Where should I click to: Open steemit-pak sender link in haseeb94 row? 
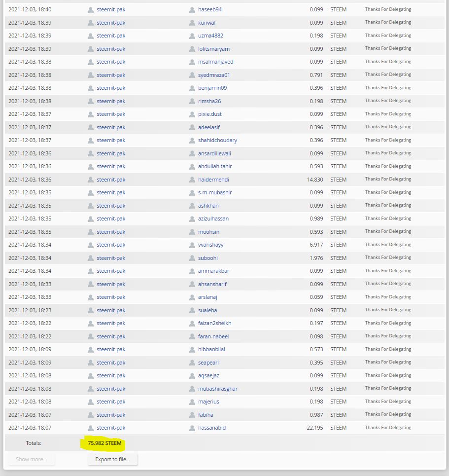111,9
